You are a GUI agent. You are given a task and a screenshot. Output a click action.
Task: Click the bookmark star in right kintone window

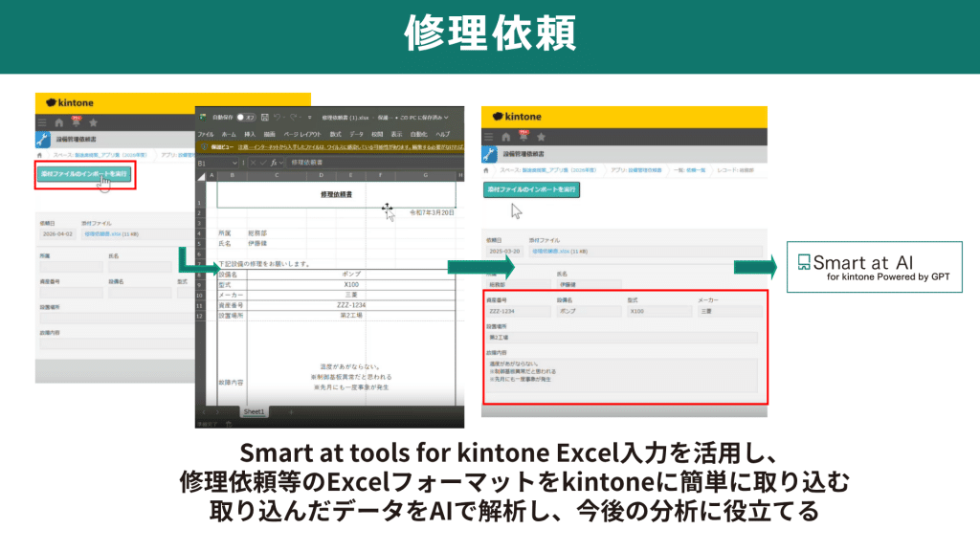tap(541, 137)
